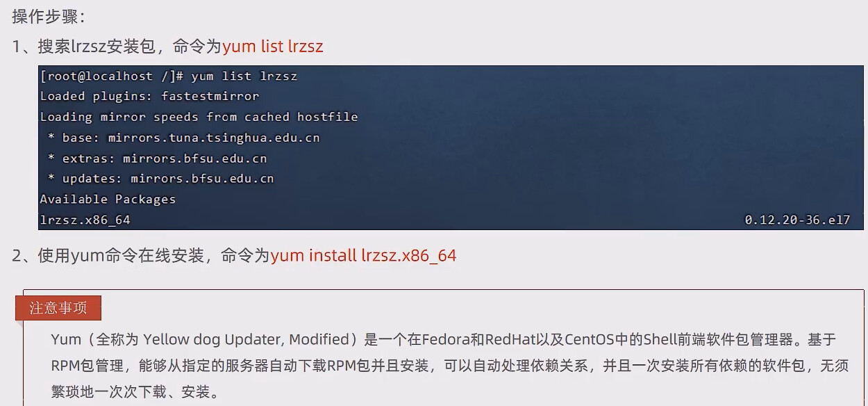Click the updates 'mirrors.bfsu.edu.cn' line
The height and width of the screenshot is (406, 868).
tap(161, 179)
